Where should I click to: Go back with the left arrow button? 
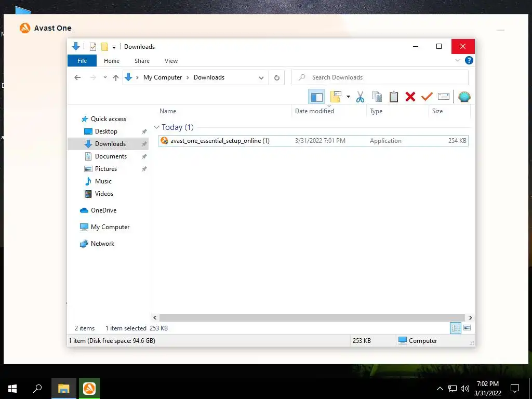(77, 77)
